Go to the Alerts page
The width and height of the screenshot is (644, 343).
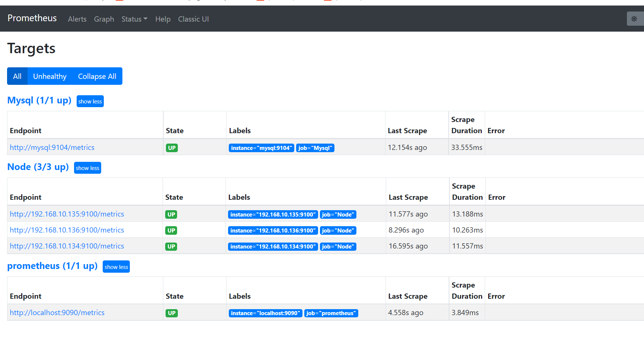coord(77,19)
